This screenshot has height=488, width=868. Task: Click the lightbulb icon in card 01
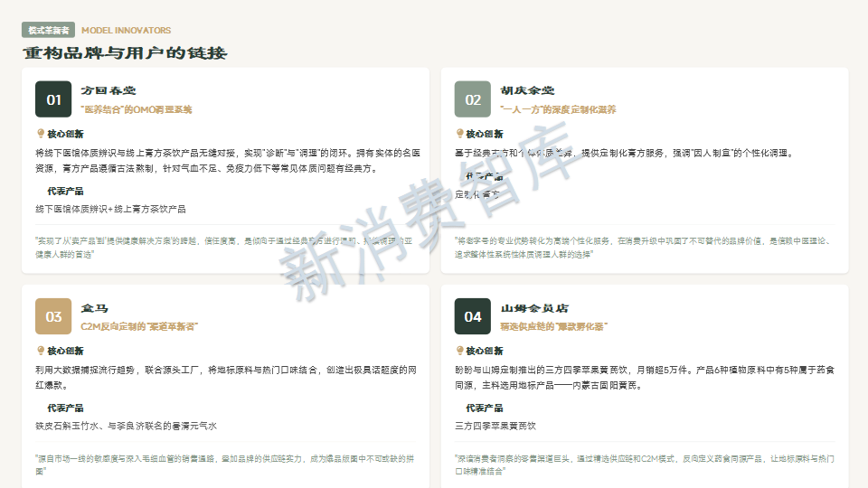[41, 134]
